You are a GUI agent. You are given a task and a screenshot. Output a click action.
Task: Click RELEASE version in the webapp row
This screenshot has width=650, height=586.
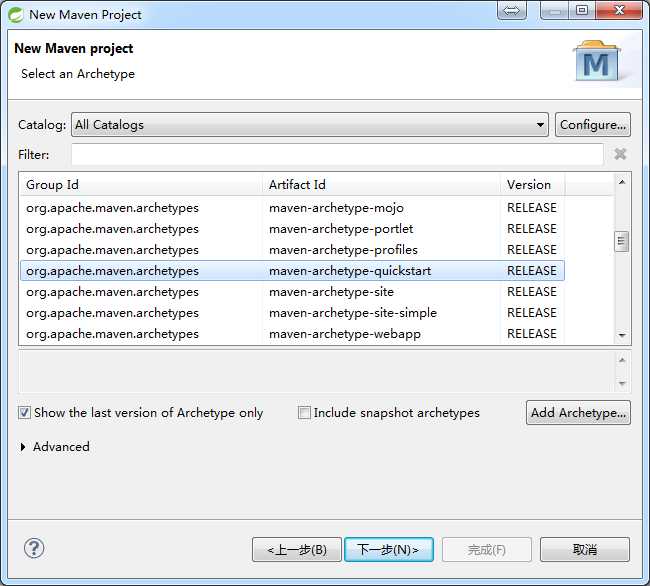pyautogui.click(x=532, y=334)
